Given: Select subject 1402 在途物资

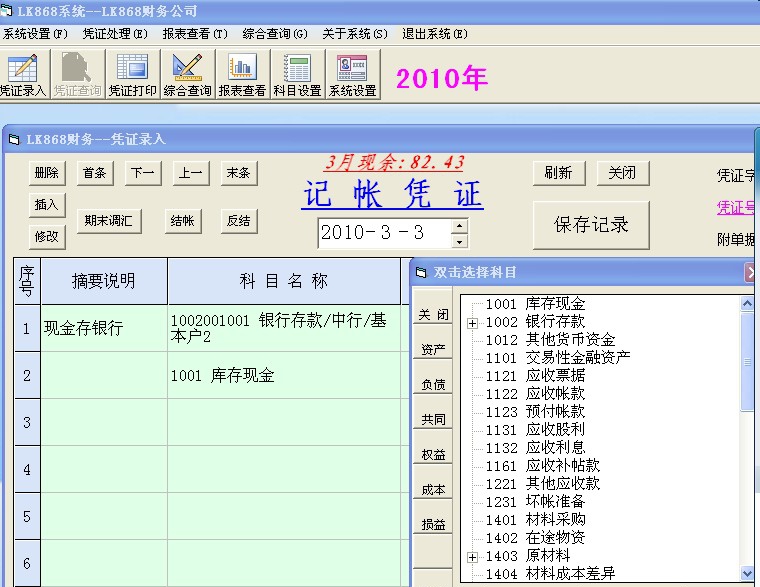Looking at the screenshot, I should coord(536,538).
